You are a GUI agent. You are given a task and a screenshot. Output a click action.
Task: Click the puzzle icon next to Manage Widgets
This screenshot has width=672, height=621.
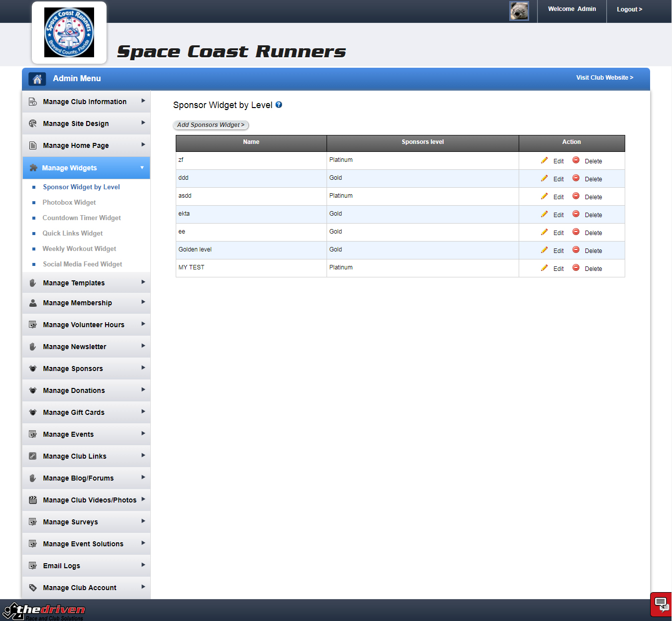click(x=33, y=168)
